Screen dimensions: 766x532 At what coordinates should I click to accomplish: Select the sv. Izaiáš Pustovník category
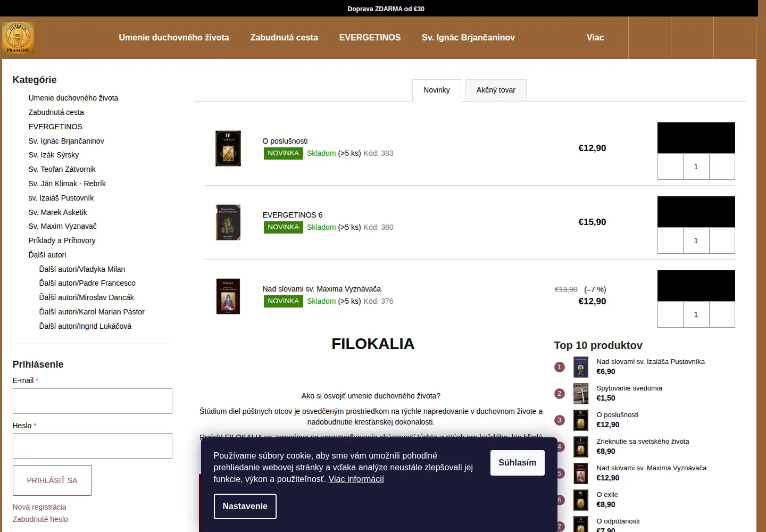click(61, 198)
